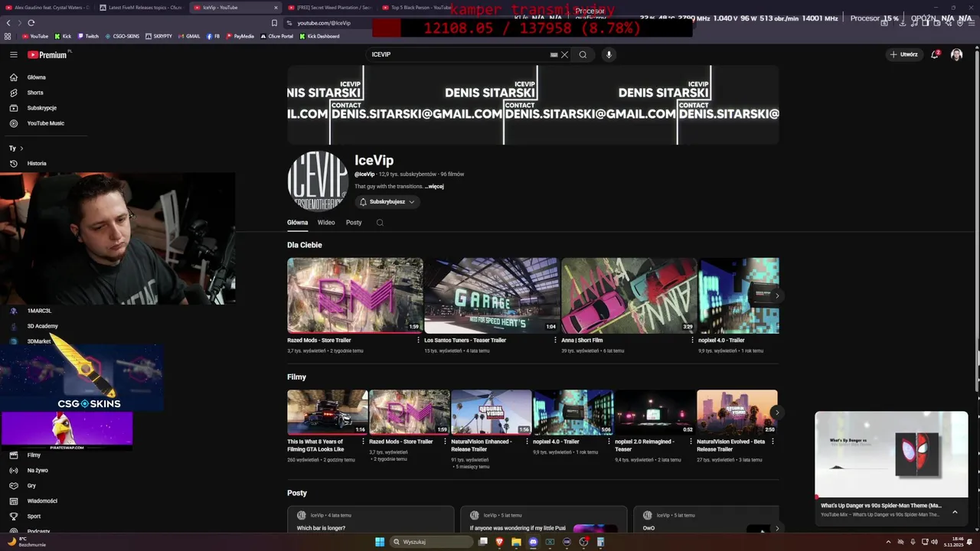The width and height of the screenshot is (980, 551).
Task: Show next videos in Dla Ciebie
Action: [x=777, y=296]
